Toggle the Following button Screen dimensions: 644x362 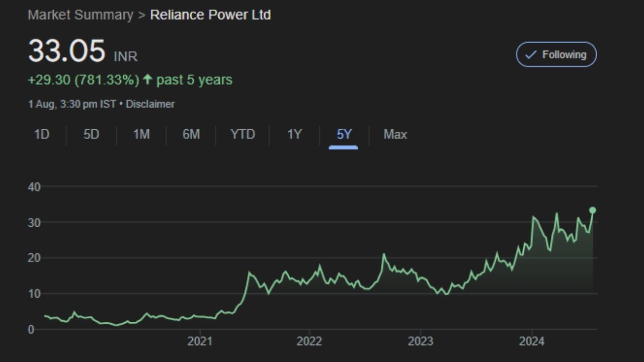pyautogui.click(x=556, y=54)
